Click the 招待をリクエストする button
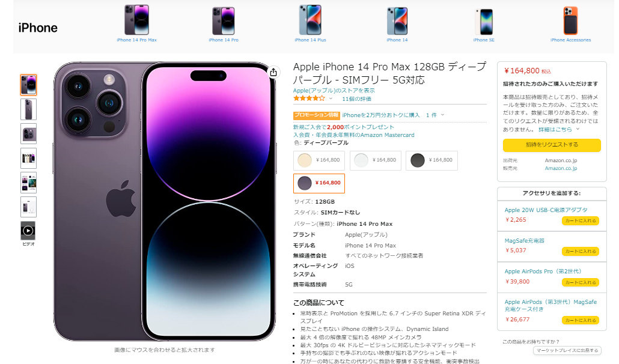 552,145
